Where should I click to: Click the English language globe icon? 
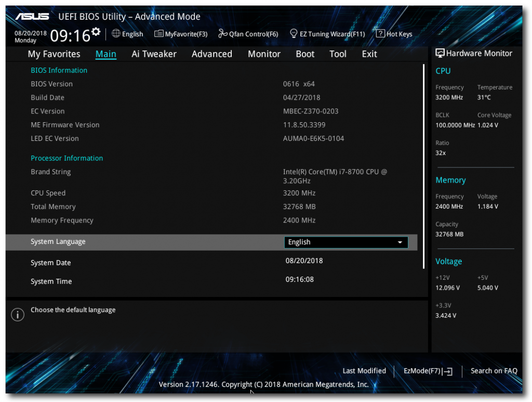(115, 33)
